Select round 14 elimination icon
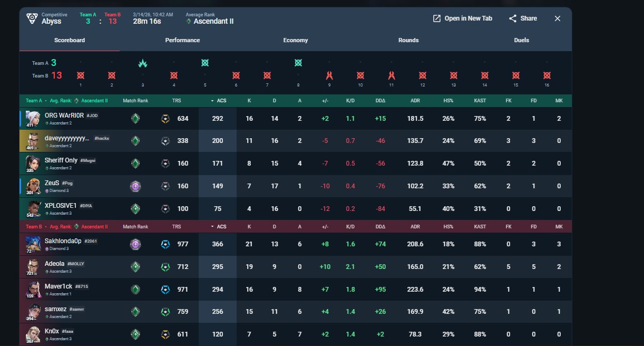Viewport: 644px width, 346px height. click(485, 75)
